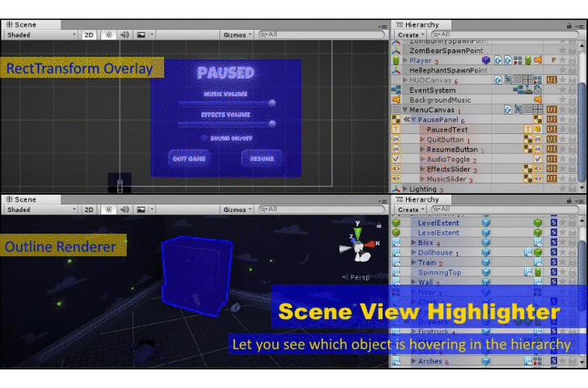Screen dimensions: 588x388
Task: Toggle scene lighting in Outline Renderer scene toolbar
Action: tap(108, 209)
